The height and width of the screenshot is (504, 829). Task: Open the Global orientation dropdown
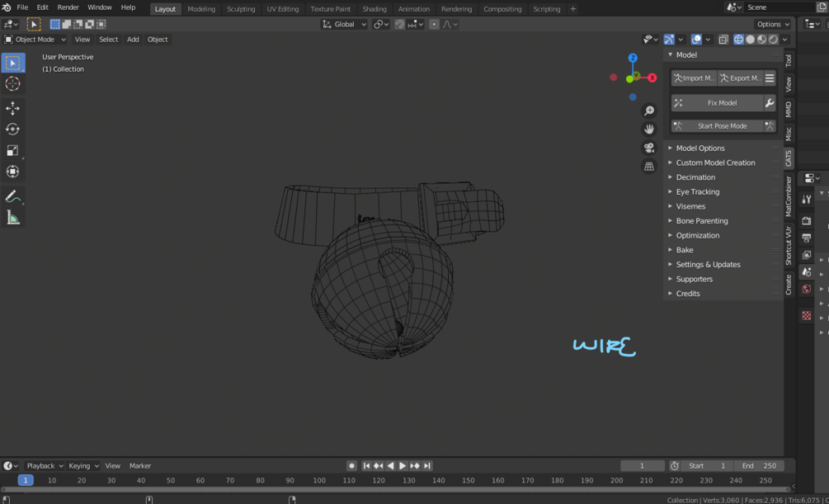tap(344, 24)
